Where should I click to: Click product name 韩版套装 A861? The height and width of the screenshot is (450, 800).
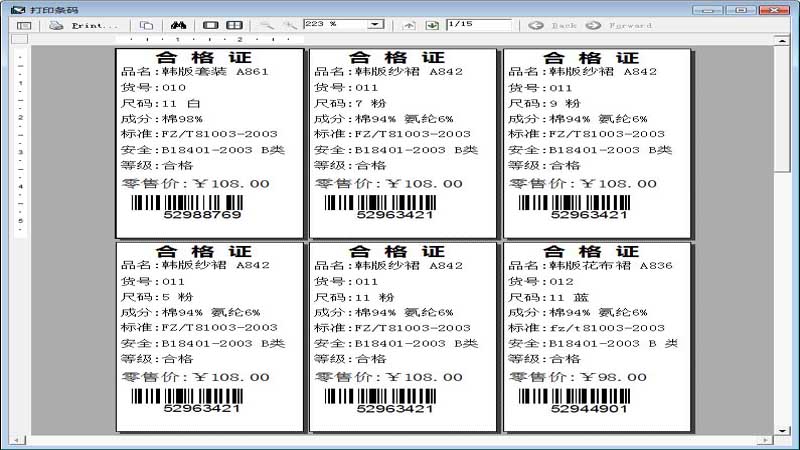click(x=215, y=71)
